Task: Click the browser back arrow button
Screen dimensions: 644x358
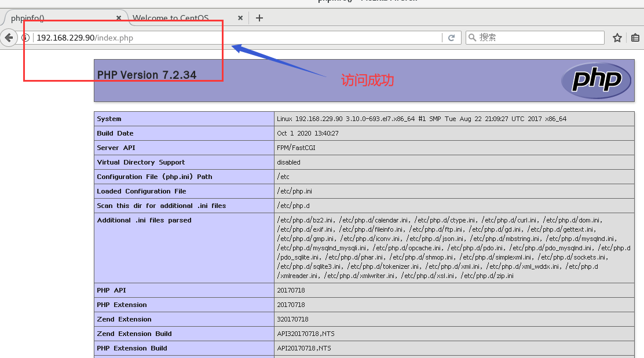Action: click(x=9, y=38)
